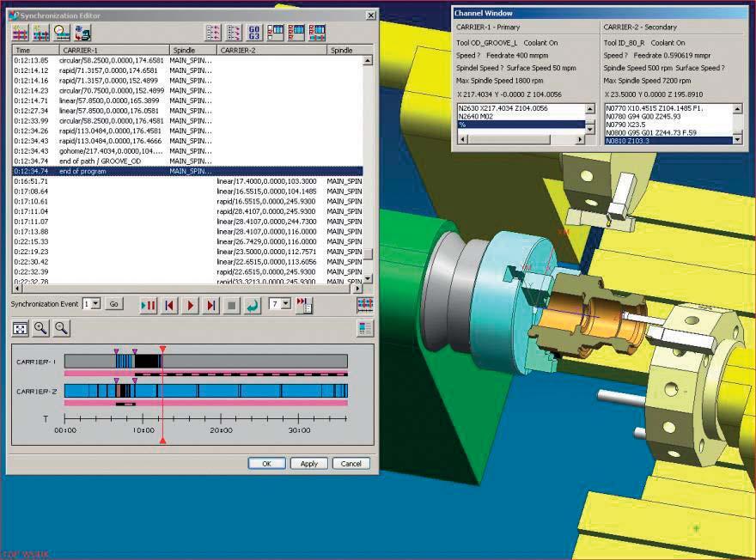Screen dimensions: 756x560
Task: Click the Go button
Action: point(113,304)
